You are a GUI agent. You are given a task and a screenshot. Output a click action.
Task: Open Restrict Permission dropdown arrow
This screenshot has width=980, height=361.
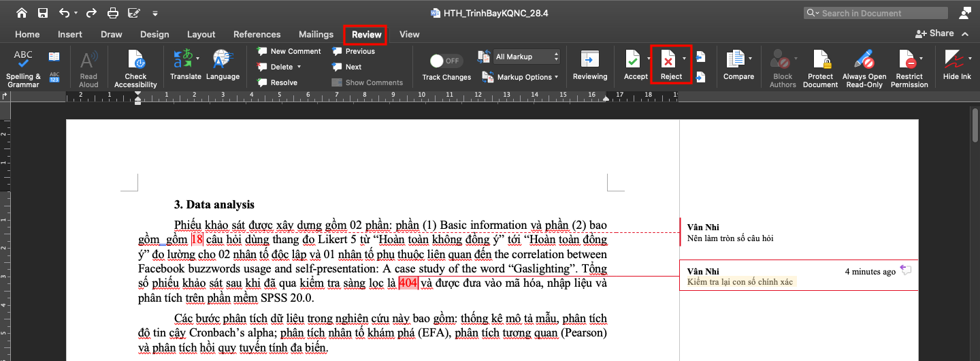921,59
